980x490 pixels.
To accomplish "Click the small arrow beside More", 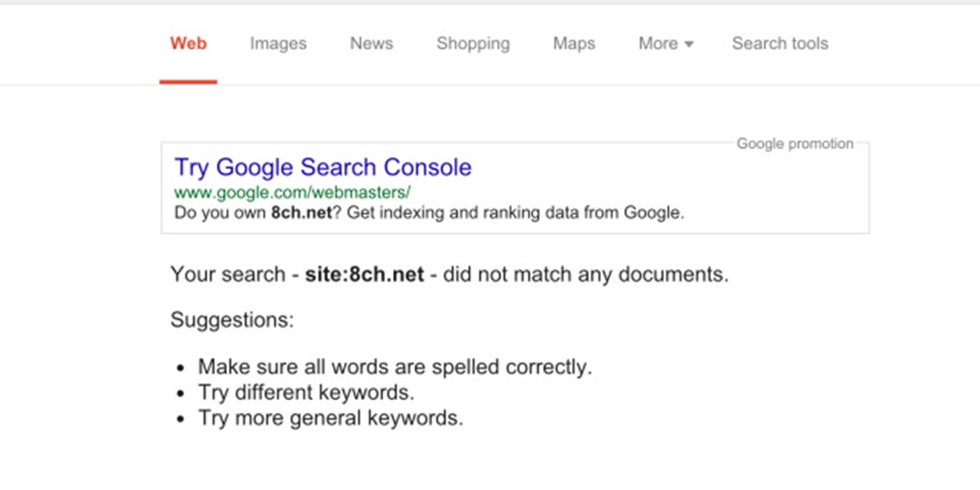I will 688,45.
